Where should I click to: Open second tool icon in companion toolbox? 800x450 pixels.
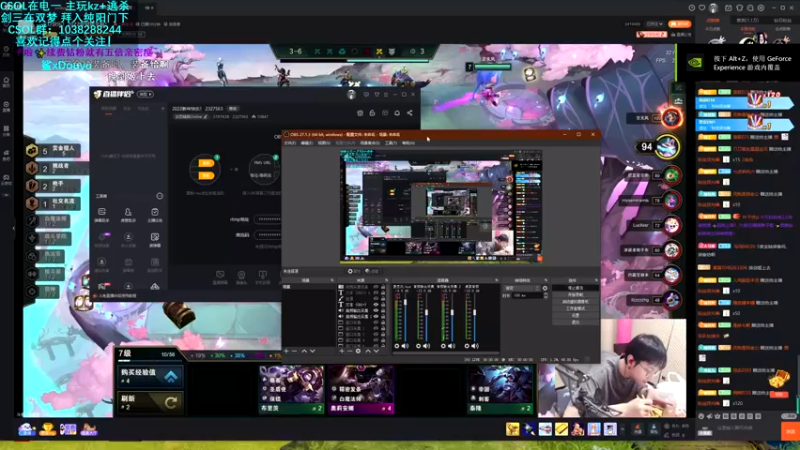[128, 213]
